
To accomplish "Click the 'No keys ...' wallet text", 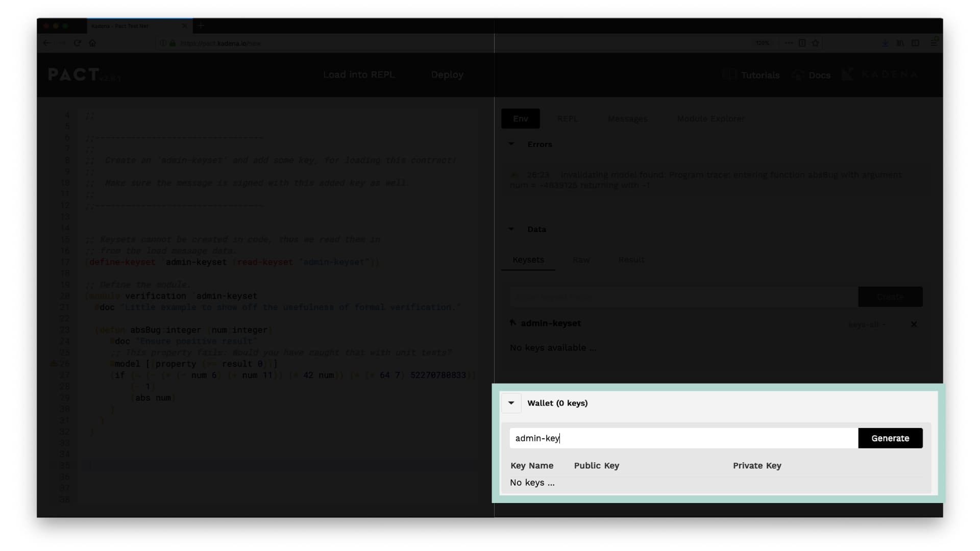I will pos(532,483).
